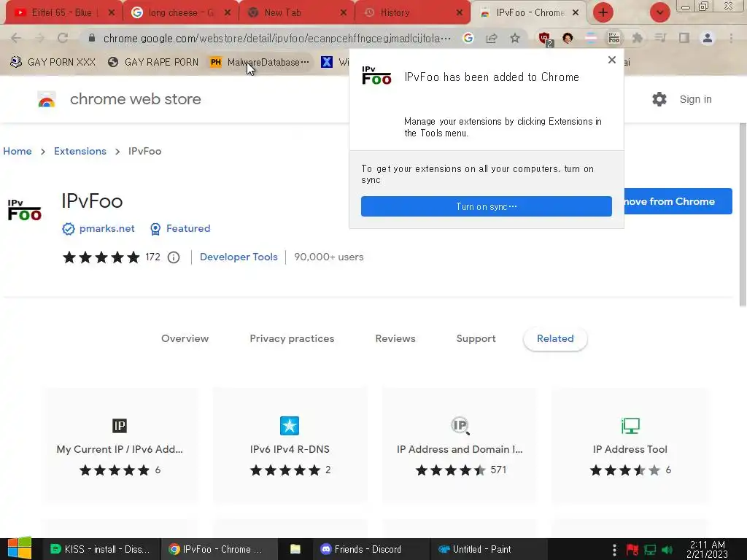Click the volume speaker tray icon
747x560 pixels.
click(667, 550)
